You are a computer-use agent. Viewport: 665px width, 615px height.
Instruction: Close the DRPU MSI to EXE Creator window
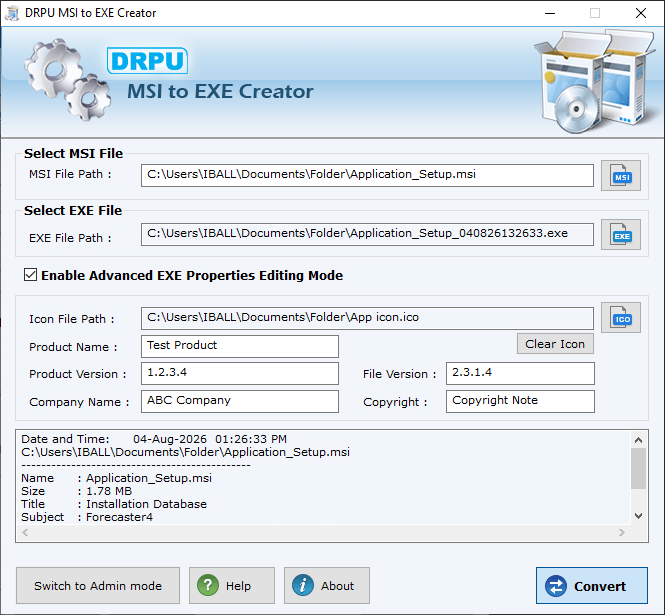coord(641,13)
